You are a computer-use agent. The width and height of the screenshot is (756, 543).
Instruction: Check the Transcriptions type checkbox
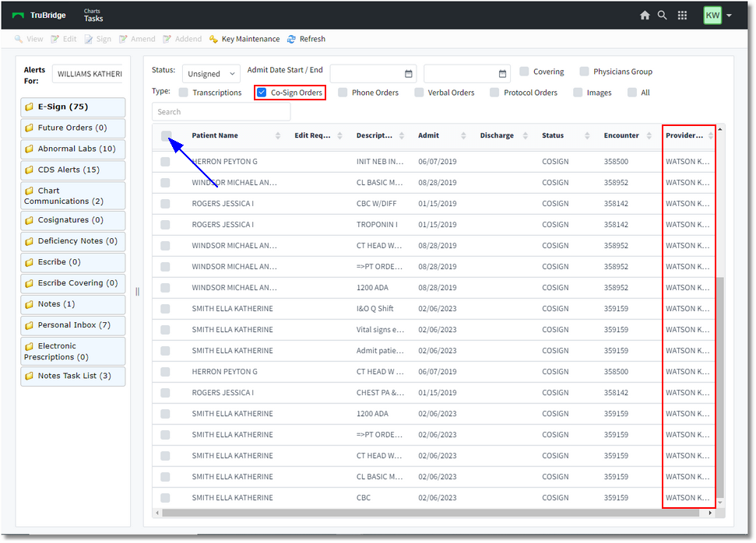183,93
